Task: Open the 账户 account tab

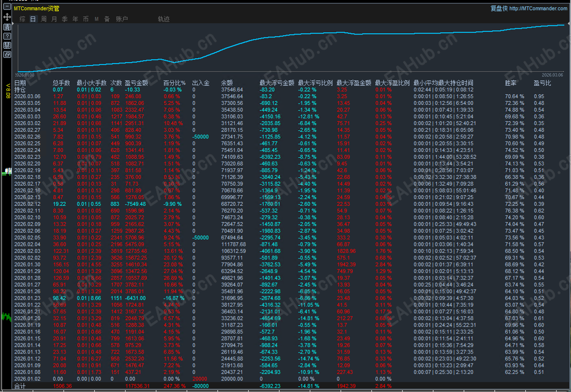Action: 122,19
